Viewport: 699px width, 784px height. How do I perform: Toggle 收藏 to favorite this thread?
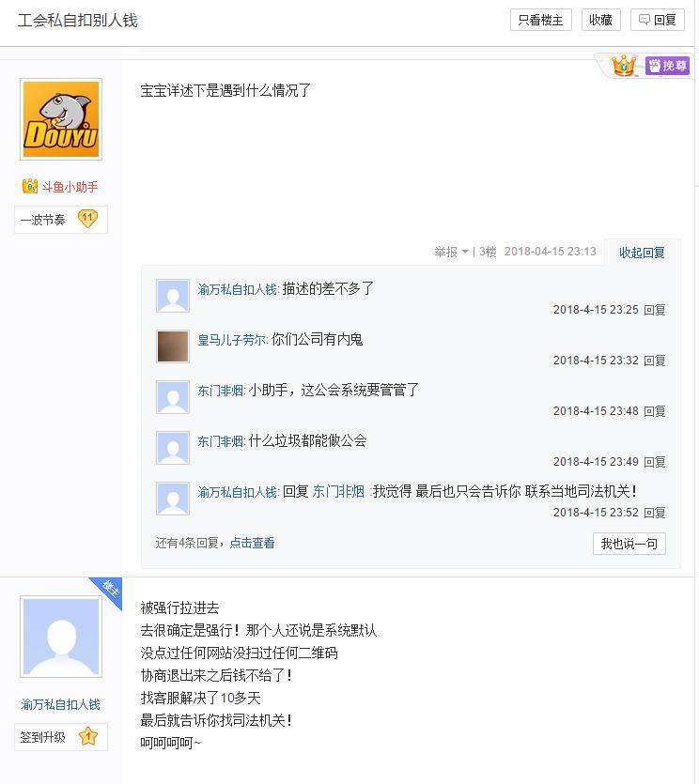tap(601, 19)
